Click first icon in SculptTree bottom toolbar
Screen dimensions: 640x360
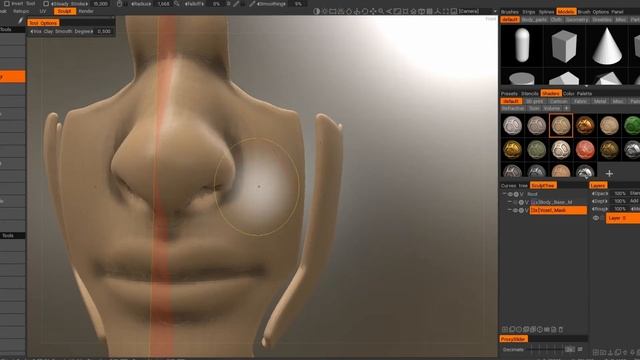pyautogui.click(x=505, y=329)
